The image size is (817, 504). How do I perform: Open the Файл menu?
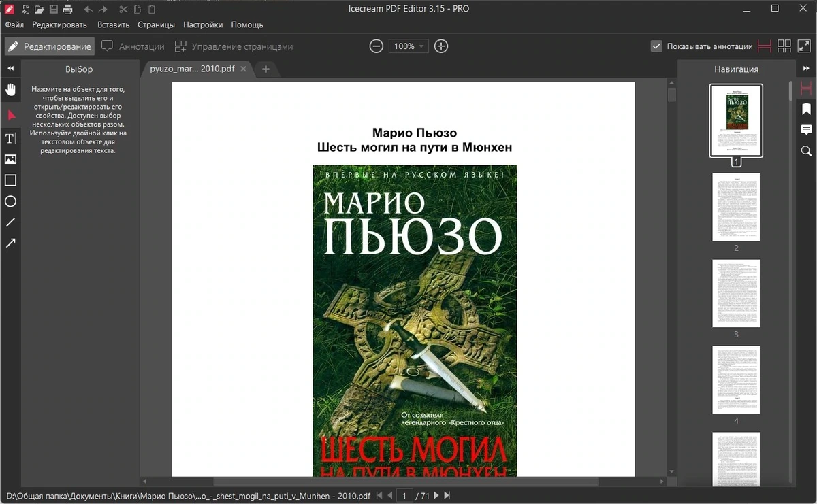14,24
